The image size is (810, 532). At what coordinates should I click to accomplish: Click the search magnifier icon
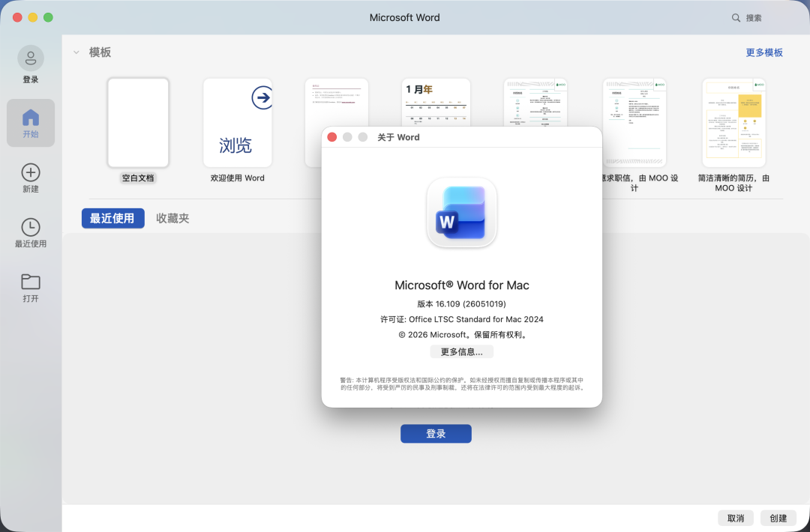tap(736, 18)
